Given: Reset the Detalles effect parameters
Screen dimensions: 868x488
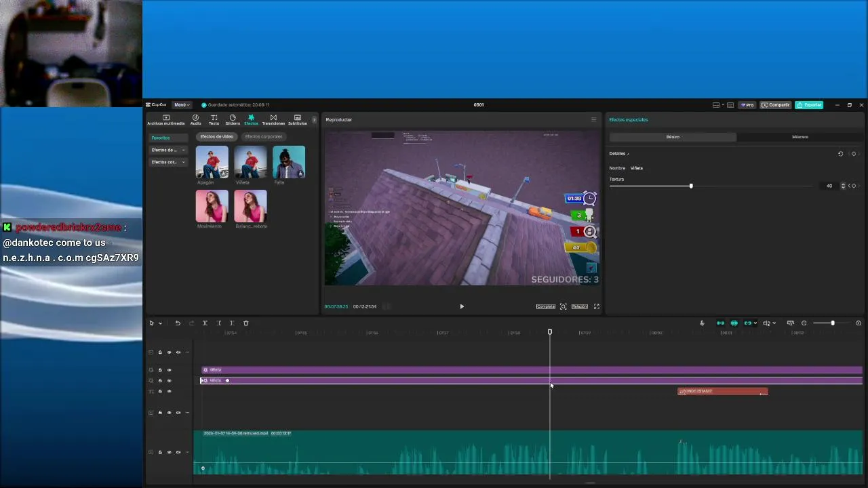Looking at the screenshot, I should (x=841, y=154).
